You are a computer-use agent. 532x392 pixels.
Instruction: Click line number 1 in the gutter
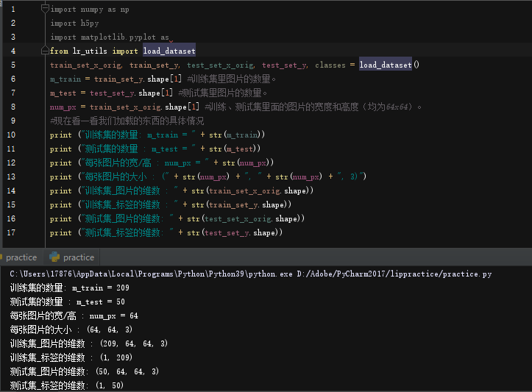(x=13, y=9)
